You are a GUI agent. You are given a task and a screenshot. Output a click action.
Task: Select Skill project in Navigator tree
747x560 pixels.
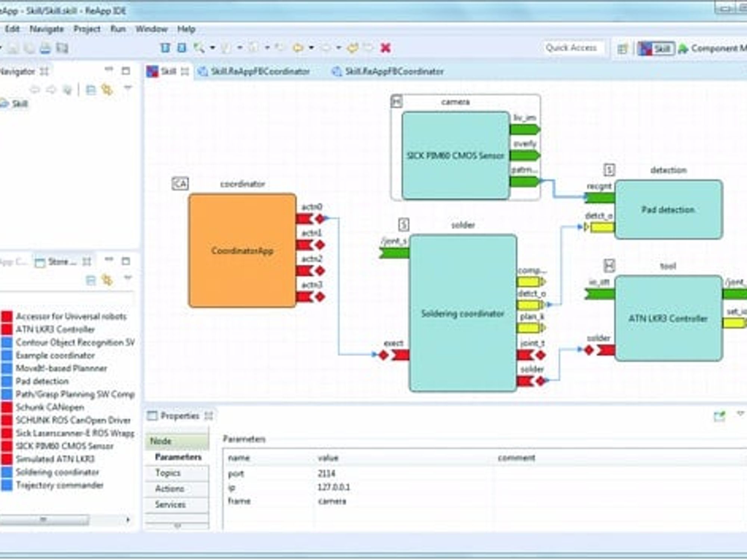pyautogui.click(x=15, y=104)
